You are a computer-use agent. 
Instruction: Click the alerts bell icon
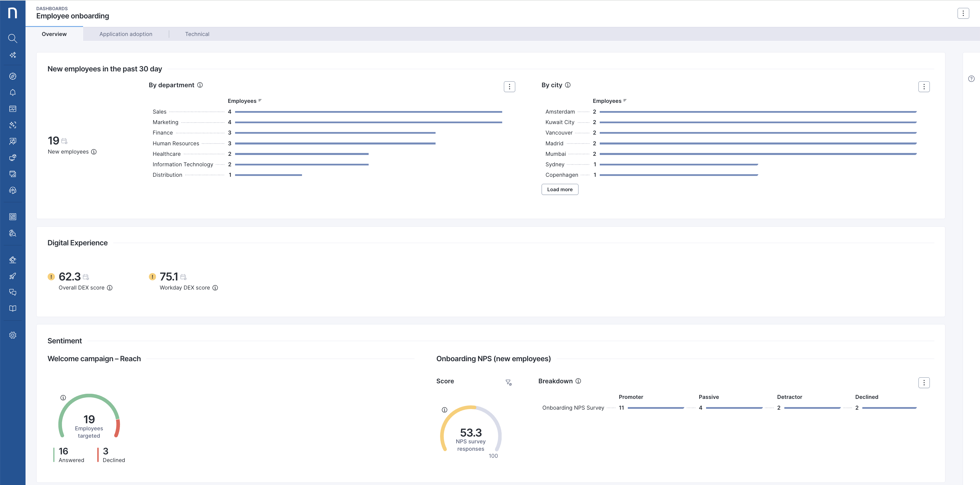click(12, 92)
